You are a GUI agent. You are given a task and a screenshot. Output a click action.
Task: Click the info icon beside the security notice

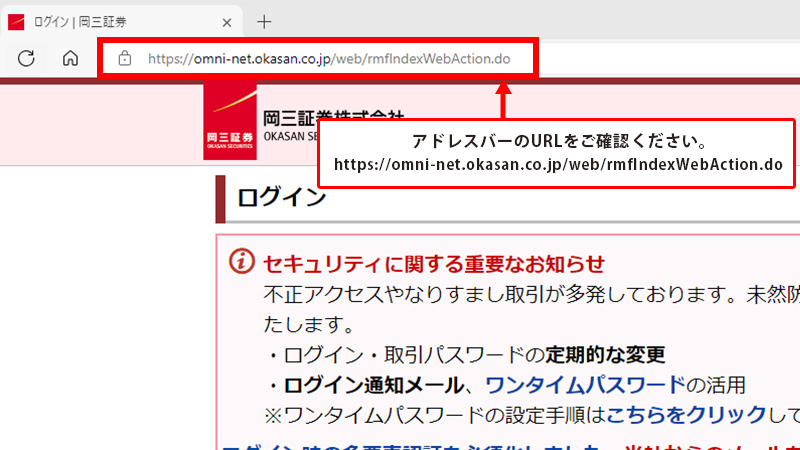pyautogui.click(x=242, y=262)
